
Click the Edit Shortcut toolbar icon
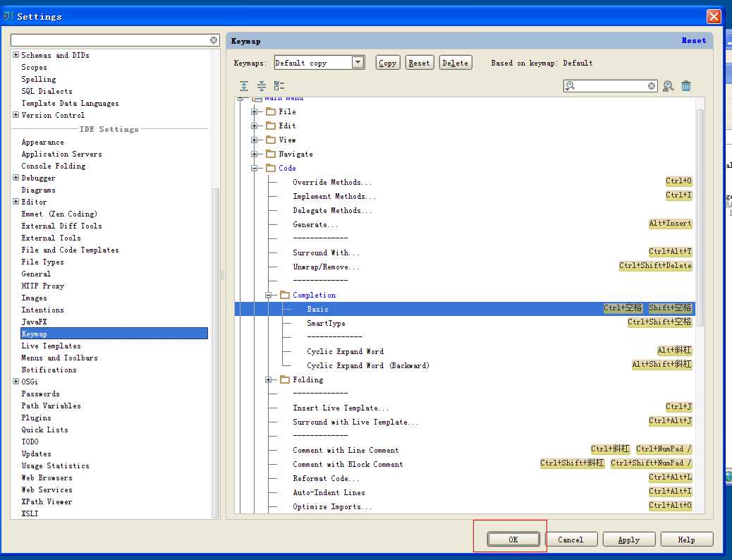point(279,85)
